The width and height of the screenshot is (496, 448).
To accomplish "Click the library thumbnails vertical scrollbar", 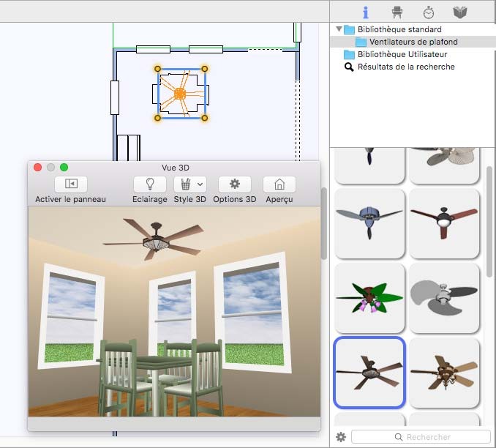I will 489,220.
